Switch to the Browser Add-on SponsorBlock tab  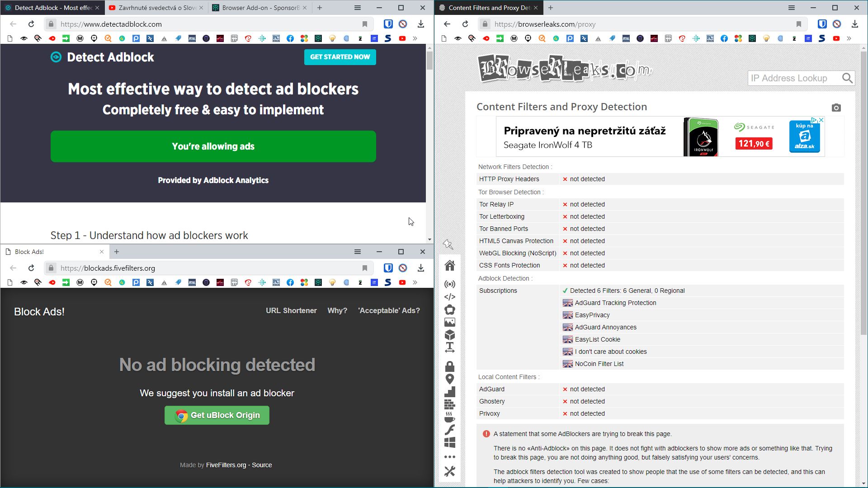point(260,8)
